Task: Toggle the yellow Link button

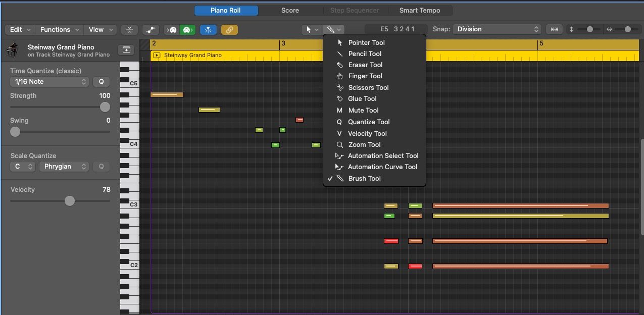Action: (x=229, y=30)
